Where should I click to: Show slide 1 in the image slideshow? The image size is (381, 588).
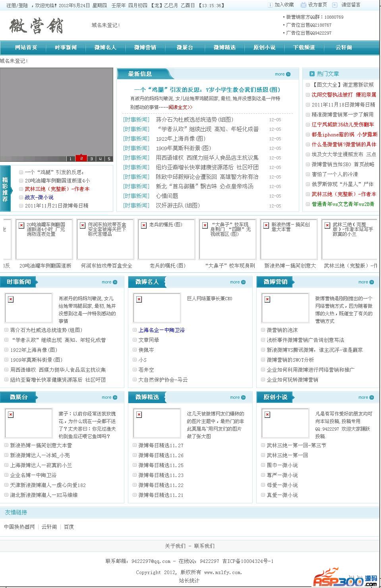(x=71, y=159)
